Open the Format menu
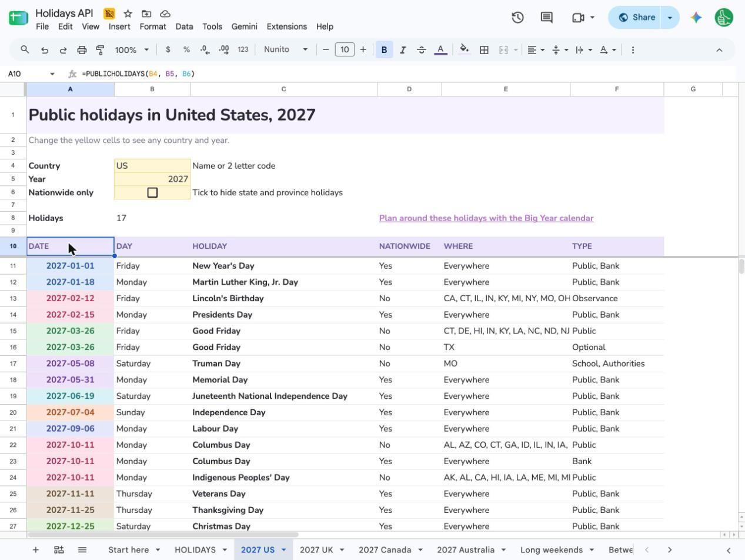This screenshot has height=560, width=745. 153,26
